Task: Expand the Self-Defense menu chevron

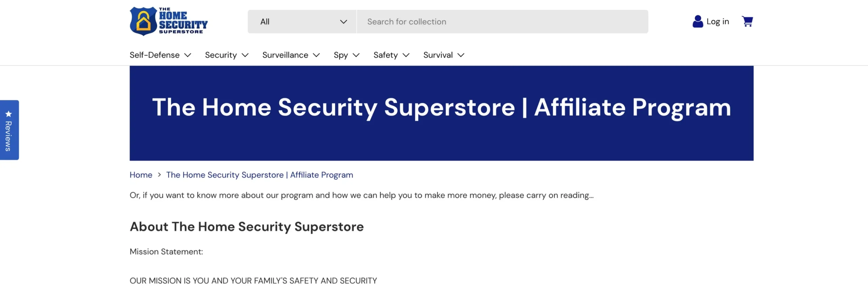Action: (x=188, y=55)
